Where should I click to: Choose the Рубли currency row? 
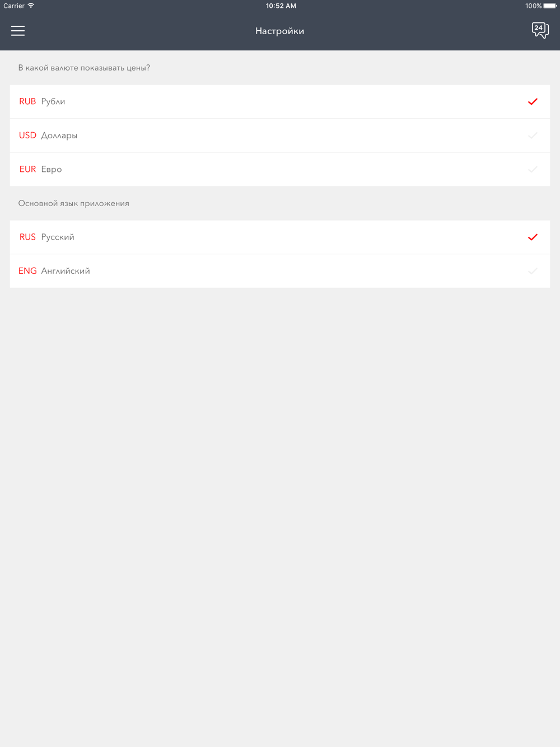280,102
